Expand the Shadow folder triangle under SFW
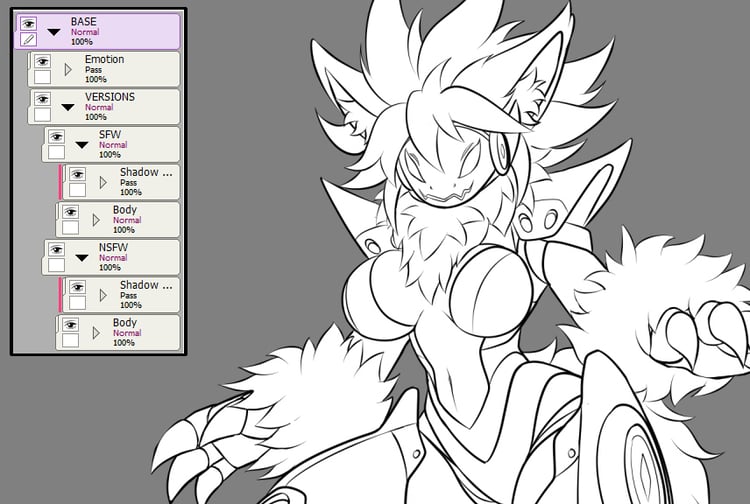The width and height of the screenshot is (750, 504). pos(103,183)
